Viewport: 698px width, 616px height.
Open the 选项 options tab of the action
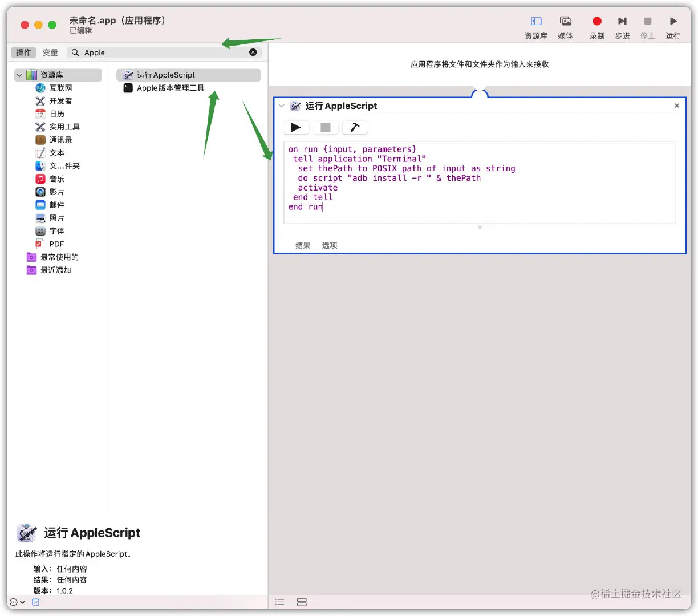tap(330, 245)
